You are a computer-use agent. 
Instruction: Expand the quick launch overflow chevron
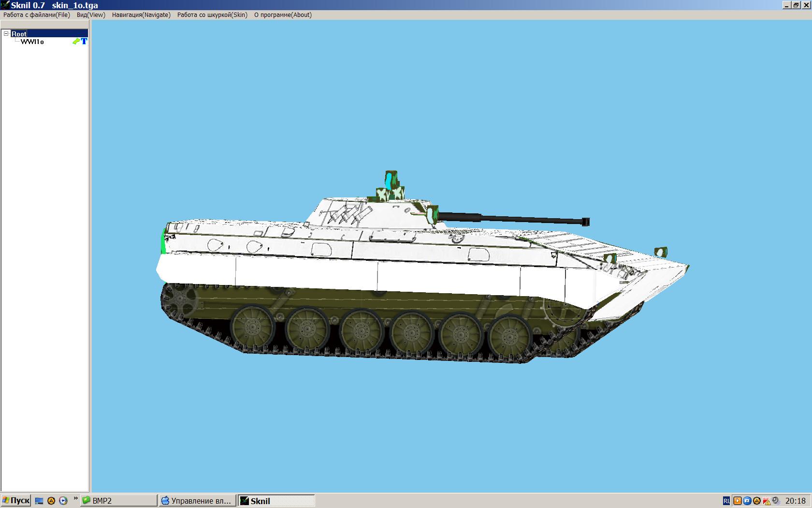tap(75, 498)
